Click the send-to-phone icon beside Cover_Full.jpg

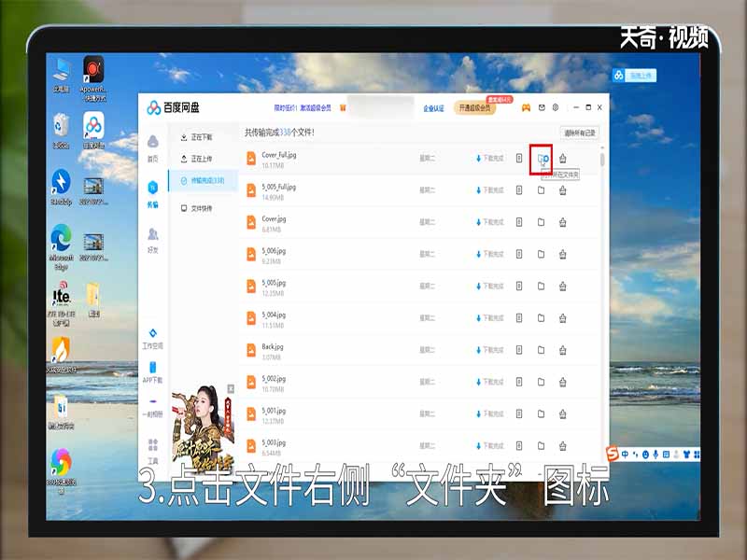pos(519,158)
